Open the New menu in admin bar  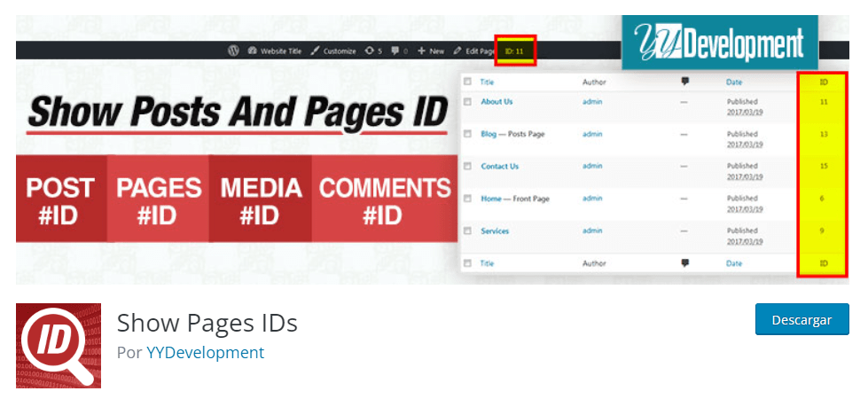(431, 51)
